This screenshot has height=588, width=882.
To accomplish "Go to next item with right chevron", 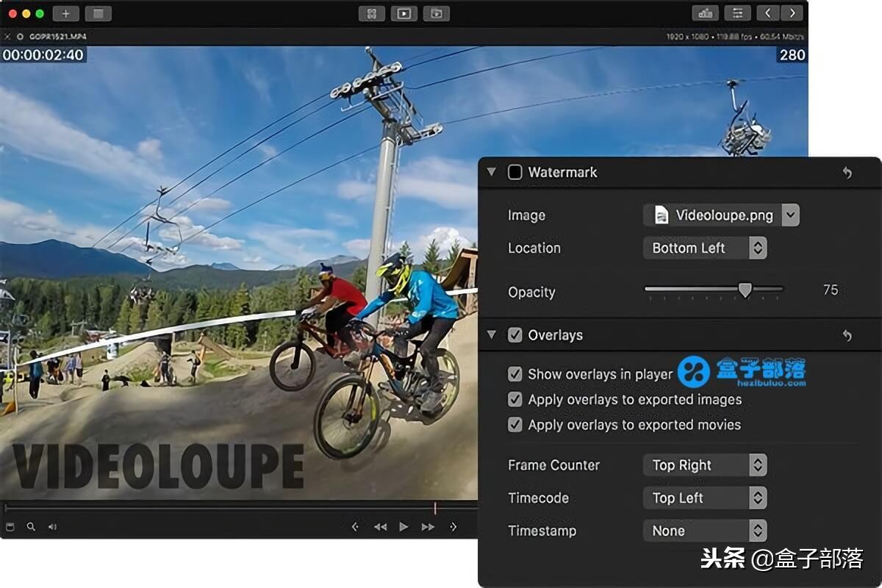I will pos(792,13).
